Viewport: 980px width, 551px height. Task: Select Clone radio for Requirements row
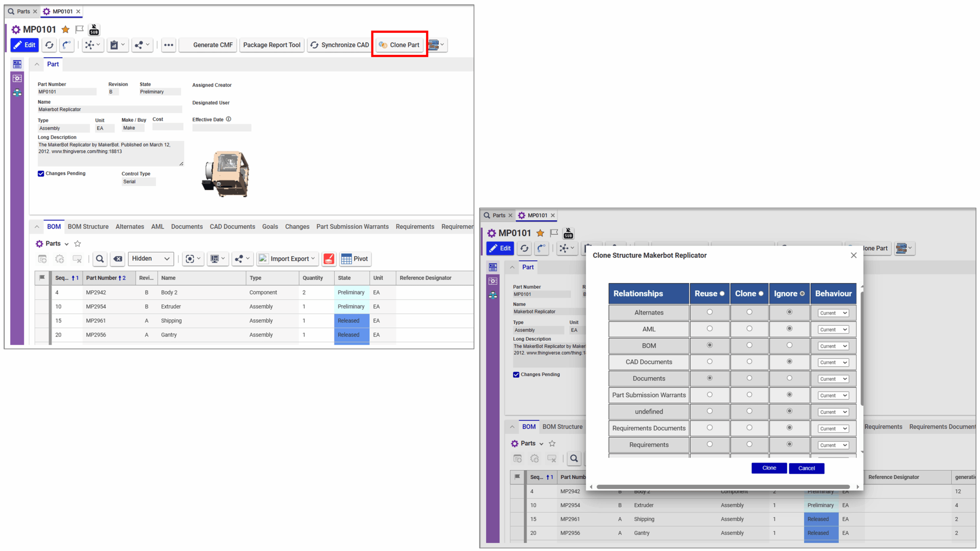tap(749, 444)
